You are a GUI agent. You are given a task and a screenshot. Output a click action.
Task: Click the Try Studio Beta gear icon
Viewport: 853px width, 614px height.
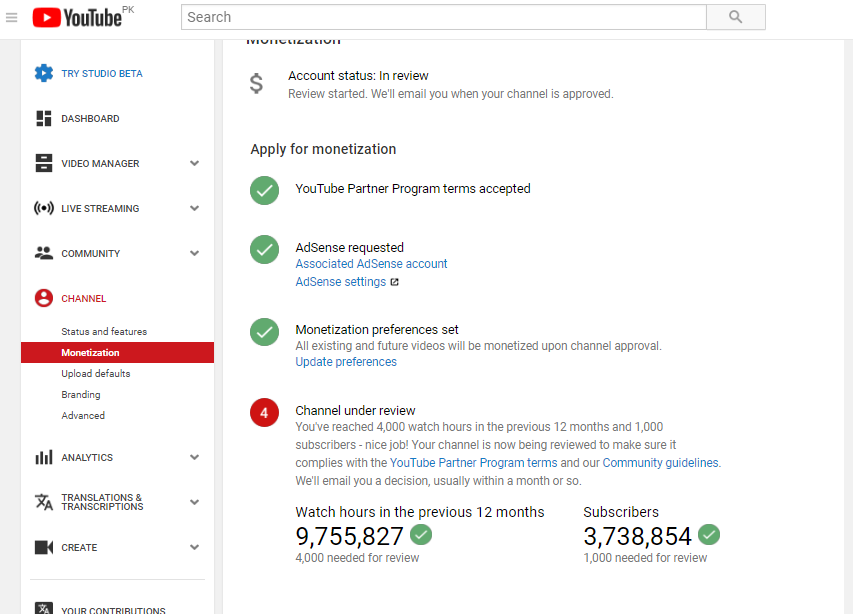[44, 73]
